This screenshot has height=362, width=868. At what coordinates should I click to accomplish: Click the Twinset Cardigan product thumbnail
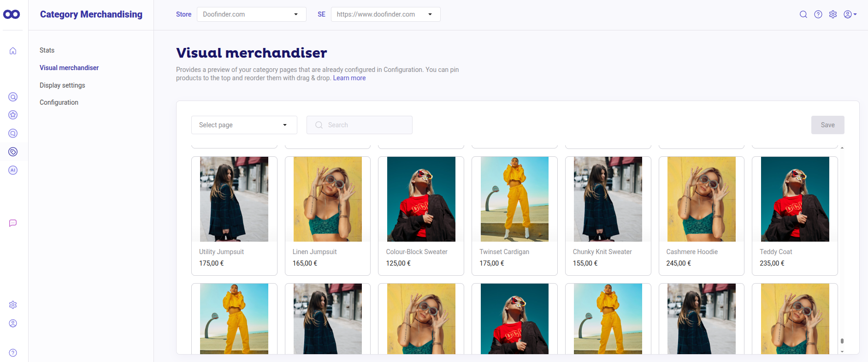(x=514, y=199)
